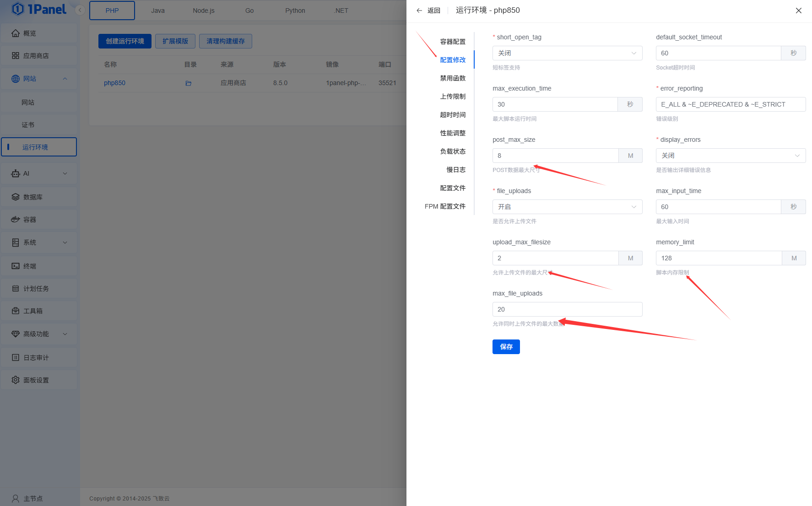Click the max_file_uploads input field
812x506 pixels.
coord(567,309)
